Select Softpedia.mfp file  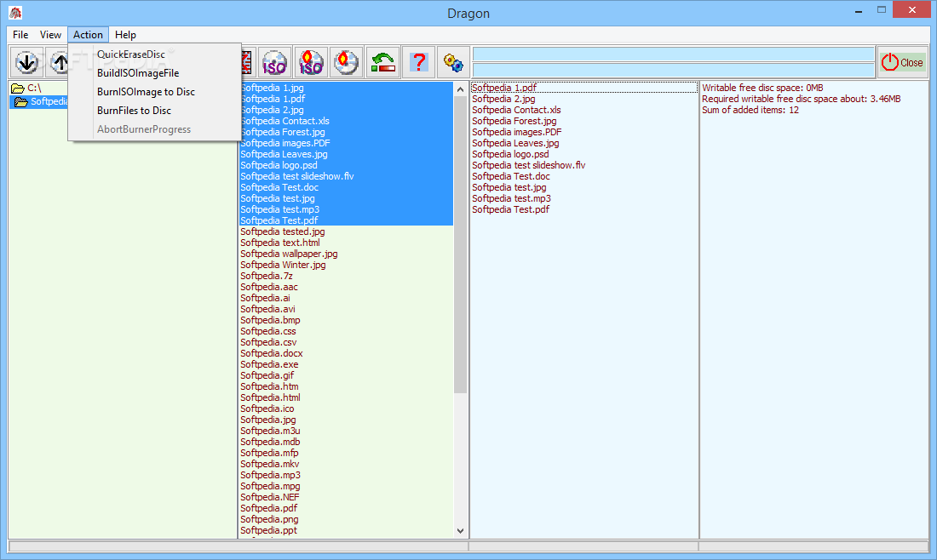[x=269, y=453]
